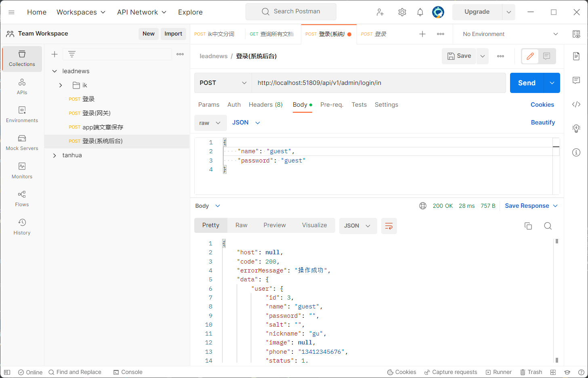Click the Send button

pos(527,83)
